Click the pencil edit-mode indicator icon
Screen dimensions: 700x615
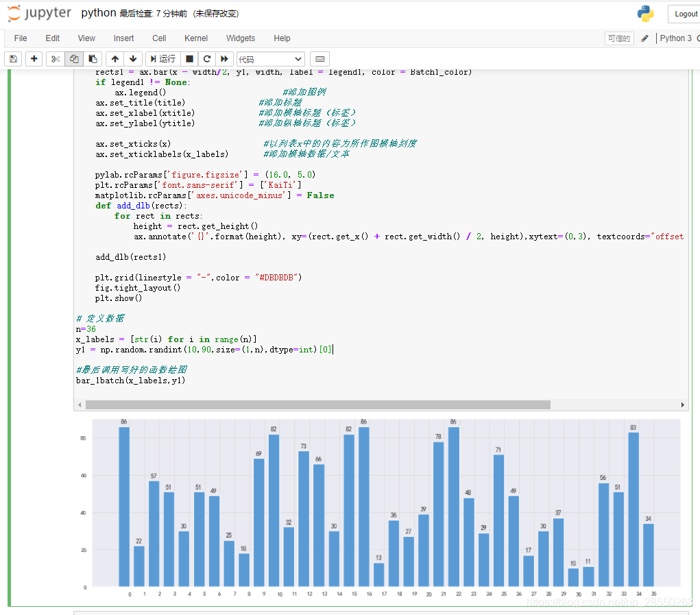[644, 38]
